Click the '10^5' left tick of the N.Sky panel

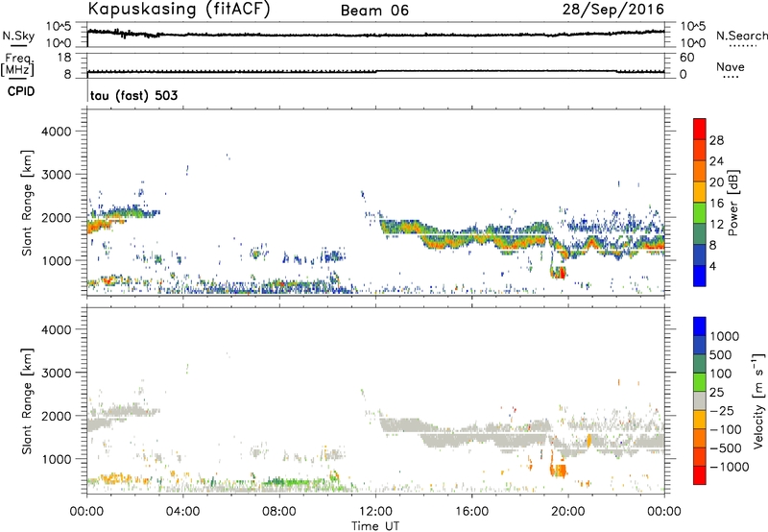pyautogui.click(x=59, y=27)
